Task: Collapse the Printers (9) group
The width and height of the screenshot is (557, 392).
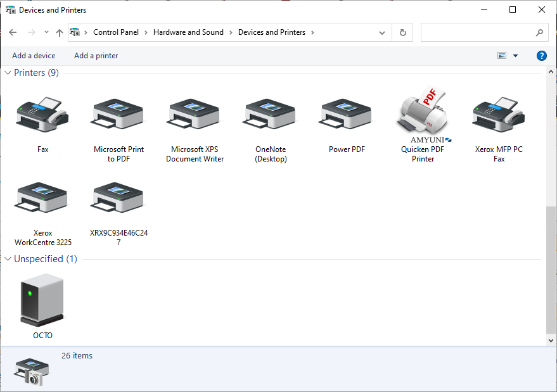Action: [x=8, y=73]
